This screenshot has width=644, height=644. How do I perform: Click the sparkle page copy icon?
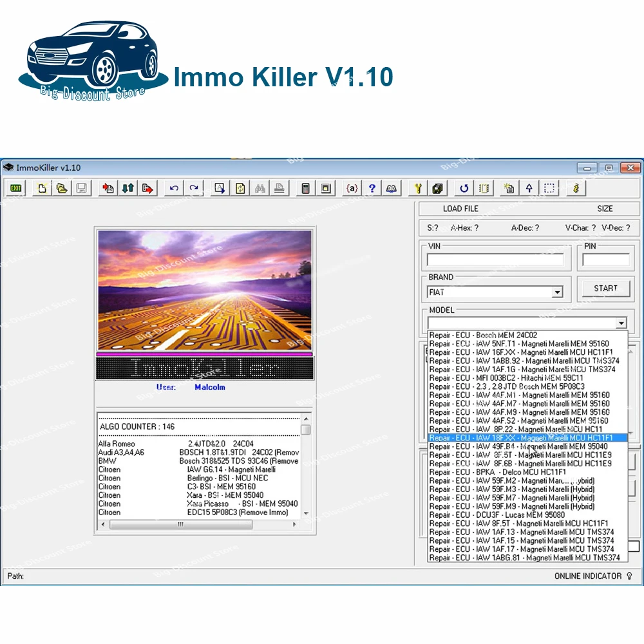[509, 189]
